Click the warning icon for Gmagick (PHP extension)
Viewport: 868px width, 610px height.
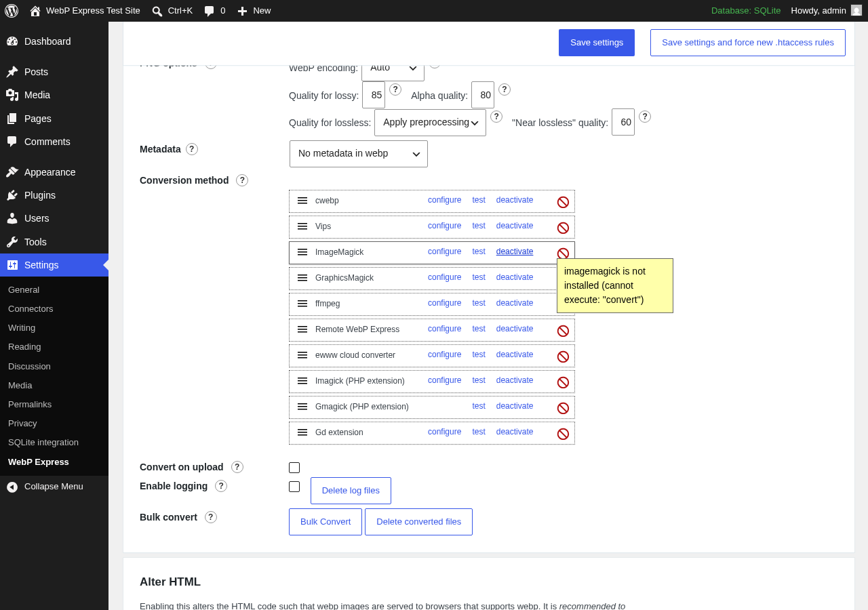pos(563,408)
